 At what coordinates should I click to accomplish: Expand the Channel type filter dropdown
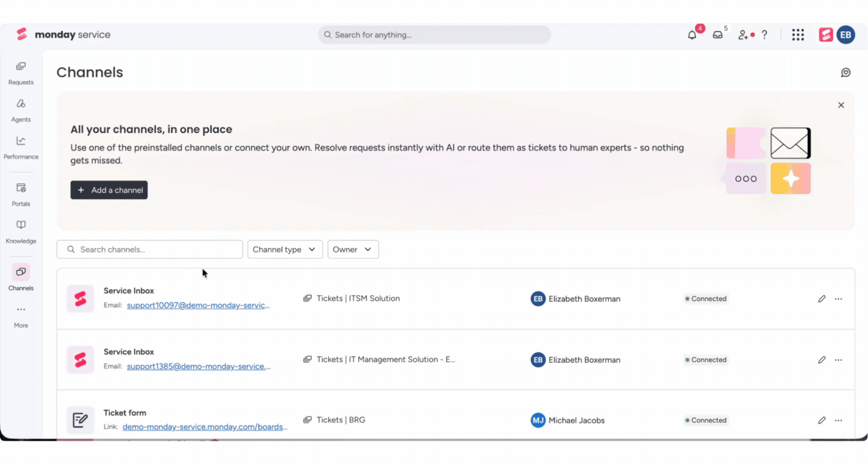click(285, 249)
